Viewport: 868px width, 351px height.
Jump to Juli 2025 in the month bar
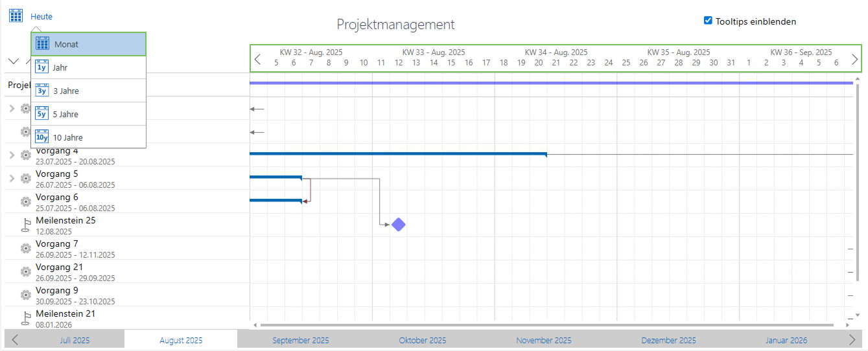75,340
